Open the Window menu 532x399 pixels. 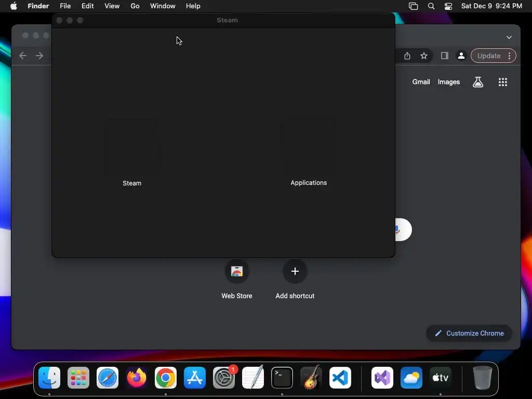coord(163,6)
